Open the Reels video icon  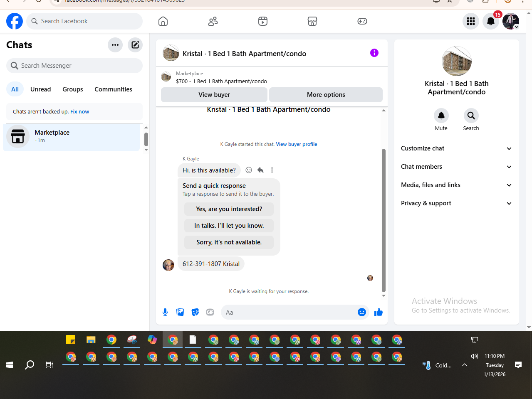[263, 21]
